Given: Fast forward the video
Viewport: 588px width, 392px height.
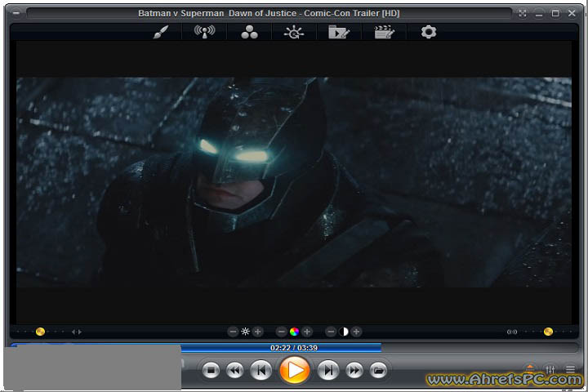Looking at the screenshot, I should 354,371.
